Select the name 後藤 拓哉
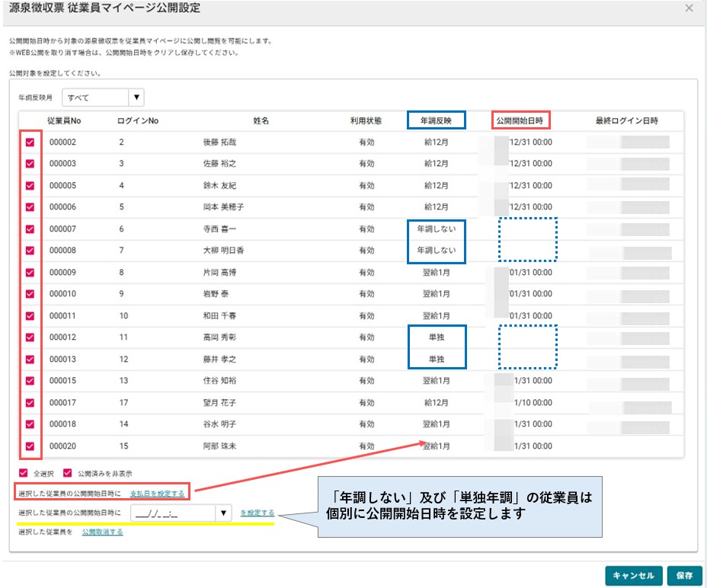This screenshot has height=588, width=707. coord(219,142)
